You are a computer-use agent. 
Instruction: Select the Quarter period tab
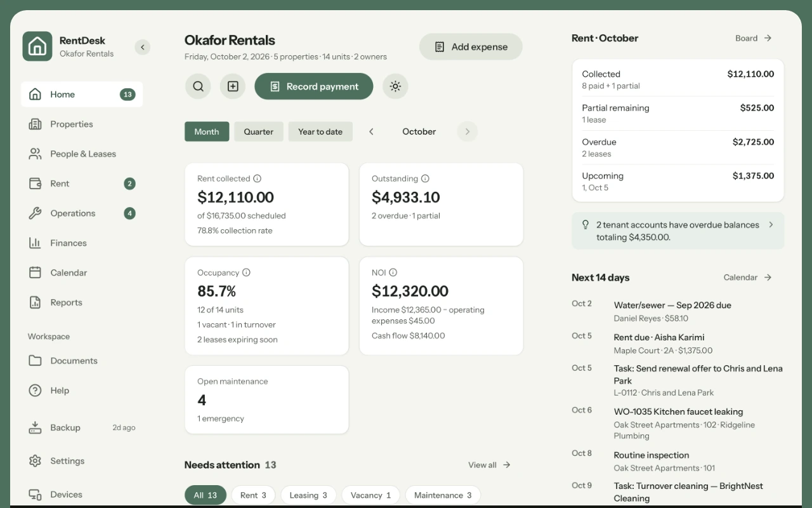click(x=259, y=131)
